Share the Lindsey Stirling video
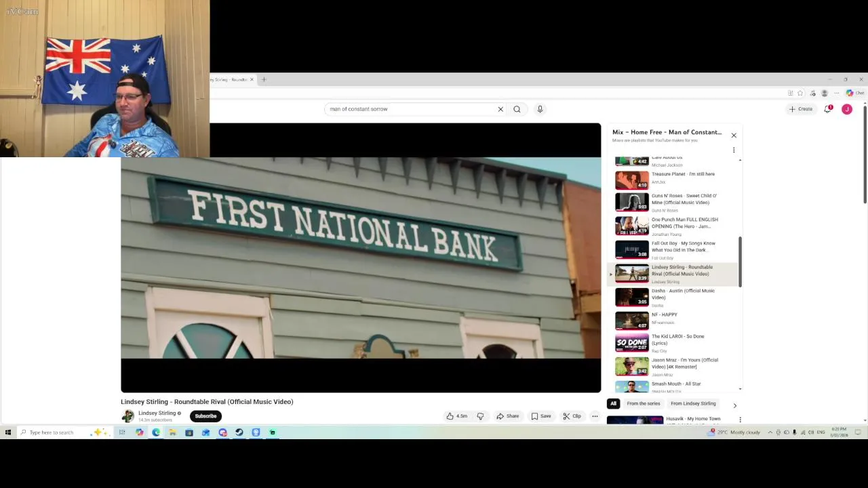This screenshot has height=488, width=868. point(507,416)
